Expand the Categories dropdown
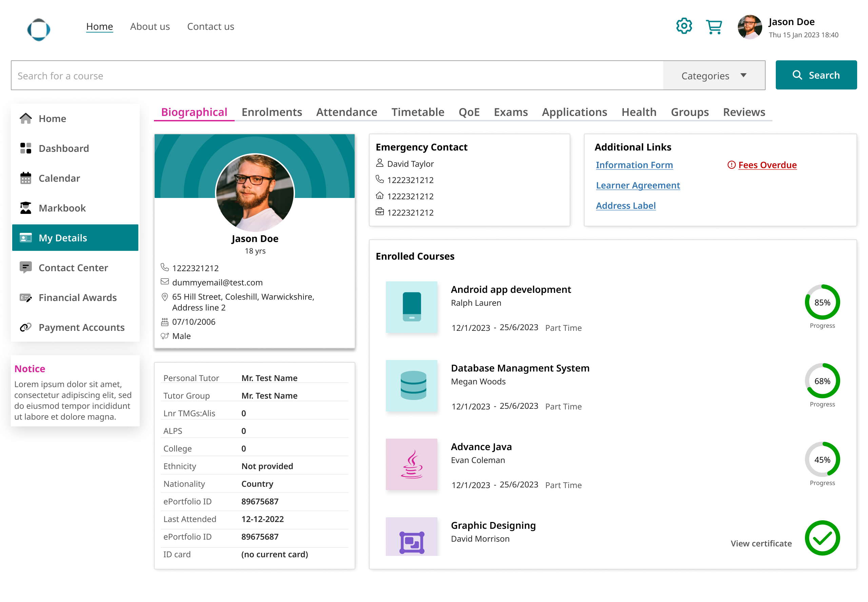Screen dimensions: 868x602 [x=713, y=76]
